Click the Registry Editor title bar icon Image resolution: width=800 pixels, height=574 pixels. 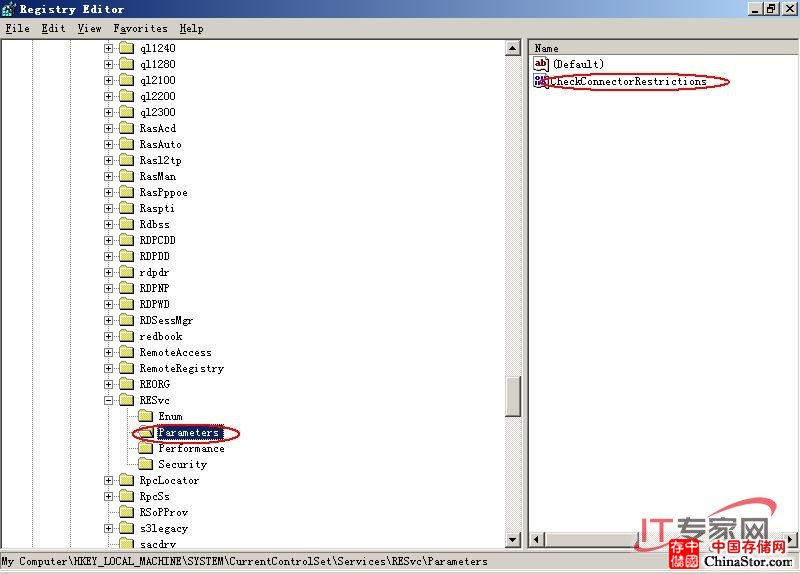[10, 9]
